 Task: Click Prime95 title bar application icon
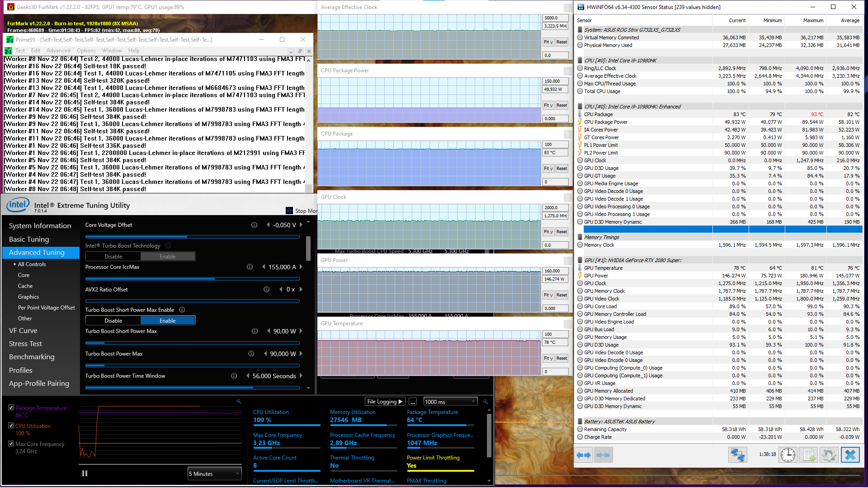point(9,40)
